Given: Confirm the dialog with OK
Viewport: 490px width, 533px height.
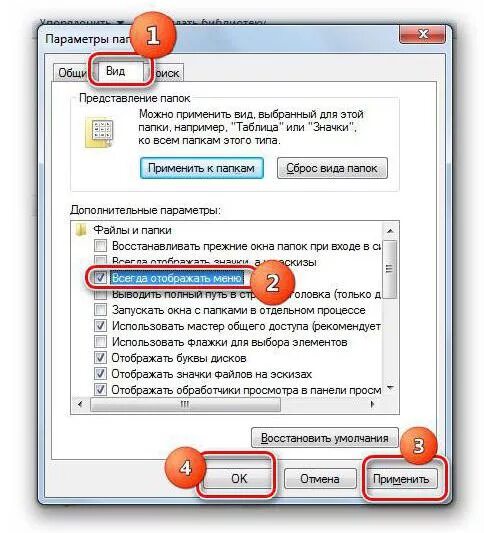Looking at the screenshot, I should click(x=239, y=479).
